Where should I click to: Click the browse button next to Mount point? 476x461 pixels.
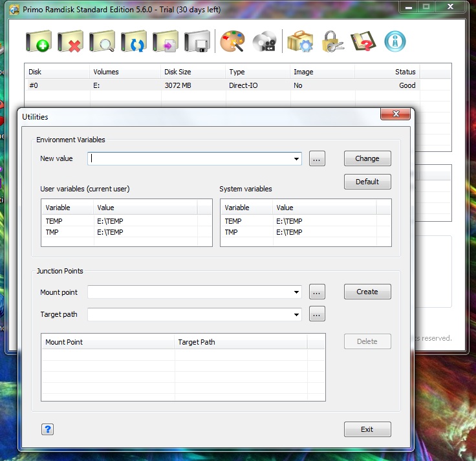317,292
